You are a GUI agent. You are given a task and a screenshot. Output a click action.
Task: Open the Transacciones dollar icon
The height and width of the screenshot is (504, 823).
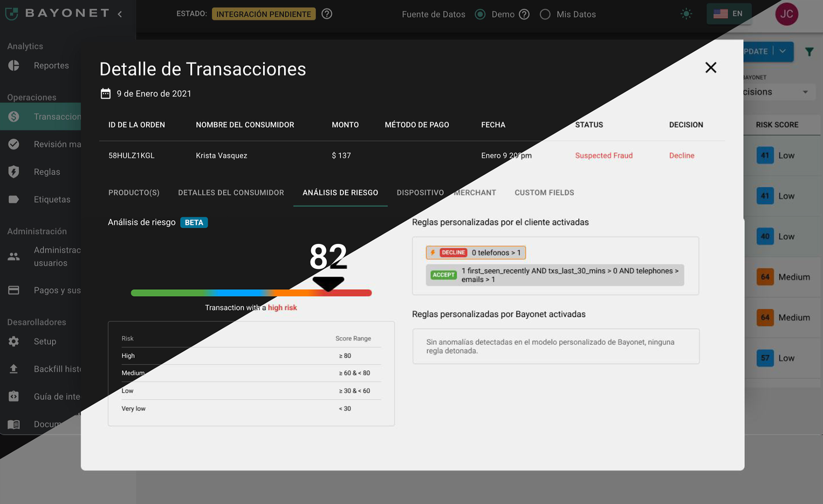click(14, 117)
